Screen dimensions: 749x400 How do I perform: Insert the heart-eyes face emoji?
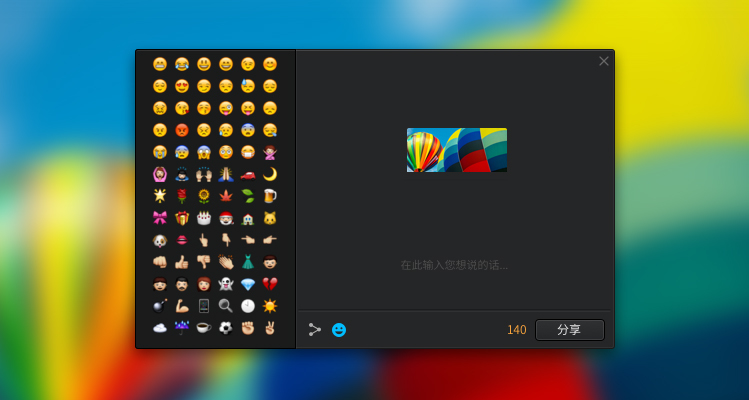click(x=182, y=86)
